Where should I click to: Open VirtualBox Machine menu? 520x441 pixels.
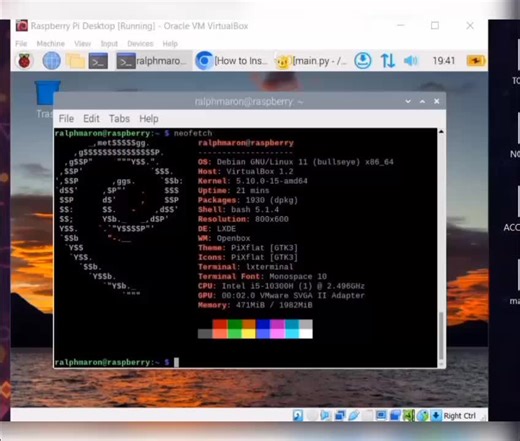pyautogui.click(x=51, y=44)
